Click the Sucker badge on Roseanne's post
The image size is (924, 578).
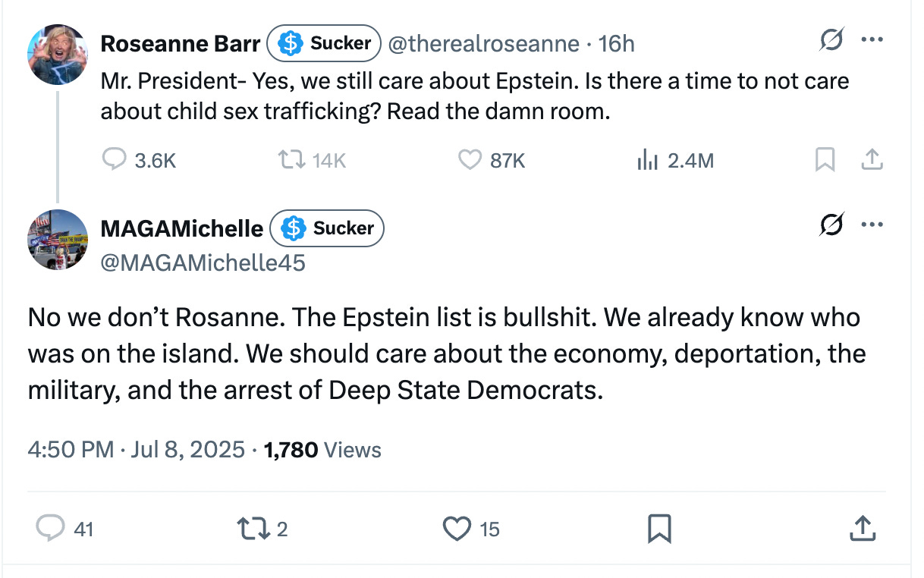point(324,43)
